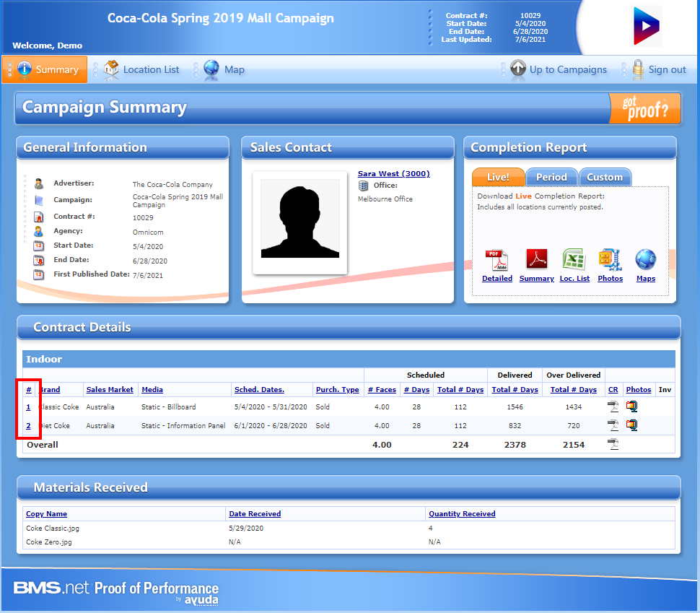Click the company logo in the header
This screenshot has width=700, height=613.
(647, 25)
